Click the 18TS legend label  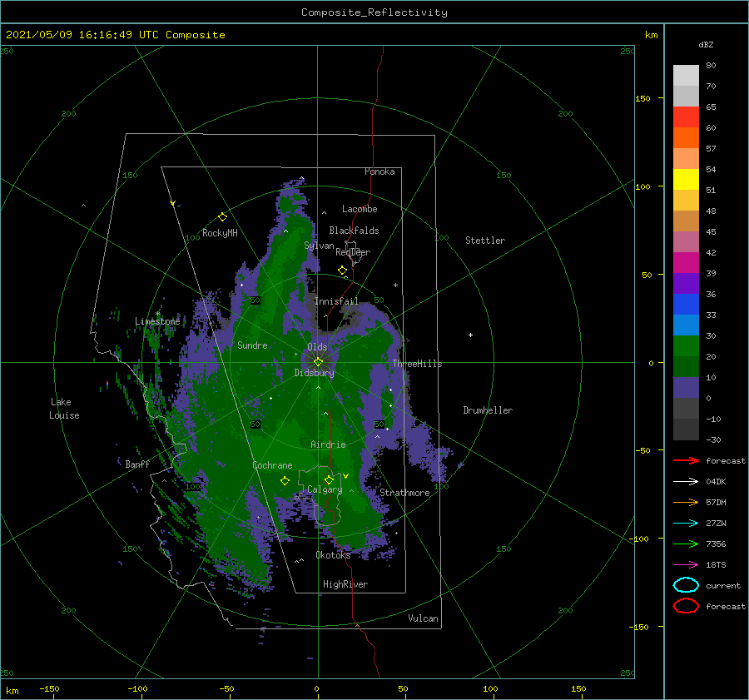716,565
